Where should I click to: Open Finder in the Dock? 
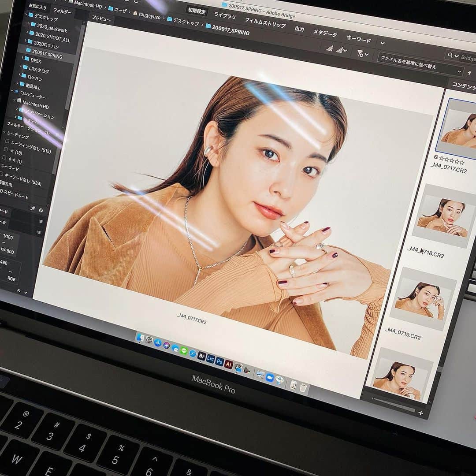[x=141, y=338]
